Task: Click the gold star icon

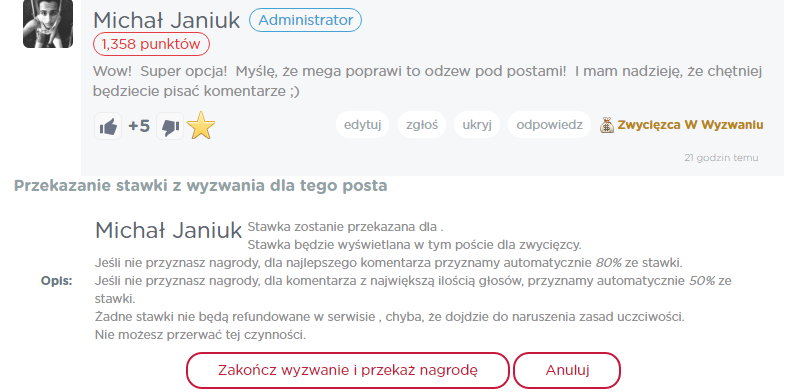Action: point(201,126)
